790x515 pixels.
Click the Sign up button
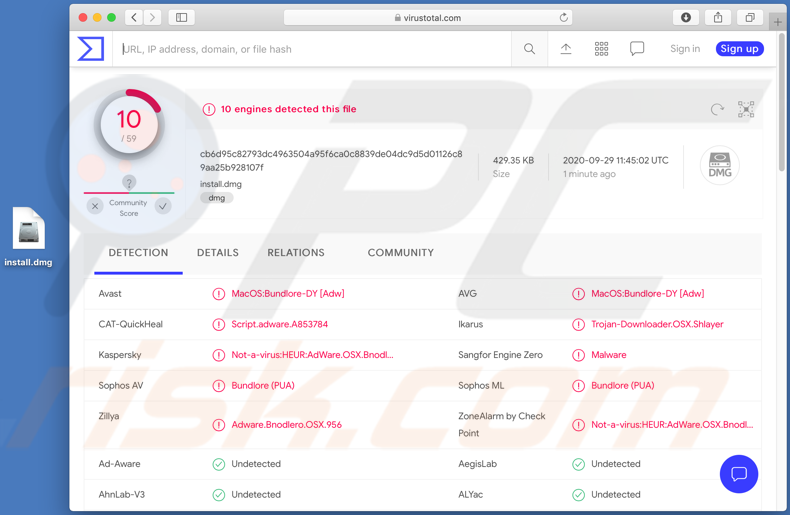[739, 49]
